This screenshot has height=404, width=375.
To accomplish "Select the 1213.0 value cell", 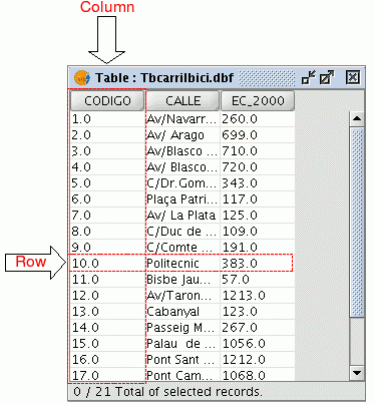I will point(258,295).
